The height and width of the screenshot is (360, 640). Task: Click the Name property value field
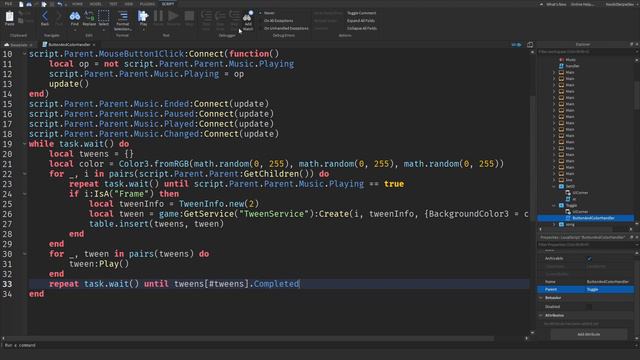coord(609,282)
